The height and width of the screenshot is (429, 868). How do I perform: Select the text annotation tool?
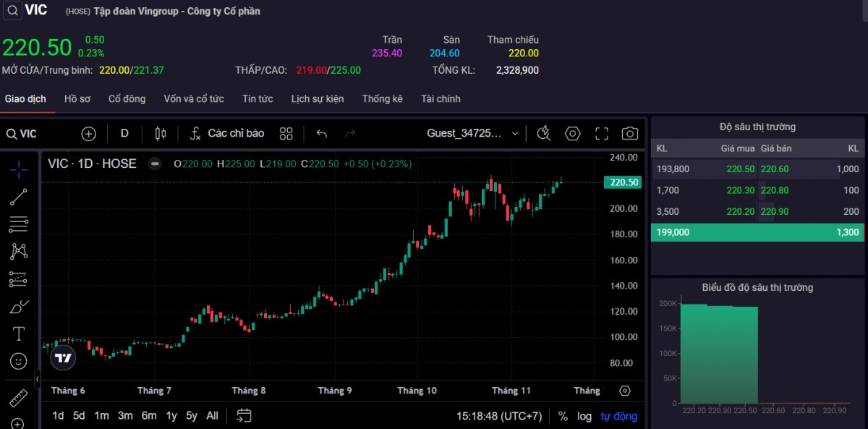point(19,334)
